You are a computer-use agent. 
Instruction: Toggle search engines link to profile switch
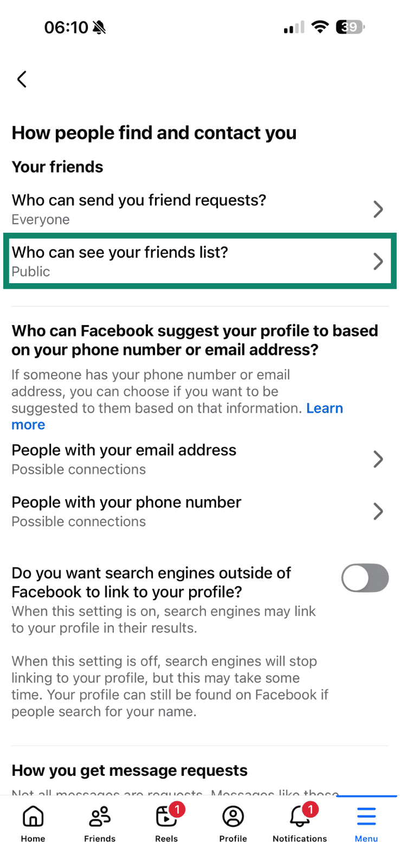365,578
